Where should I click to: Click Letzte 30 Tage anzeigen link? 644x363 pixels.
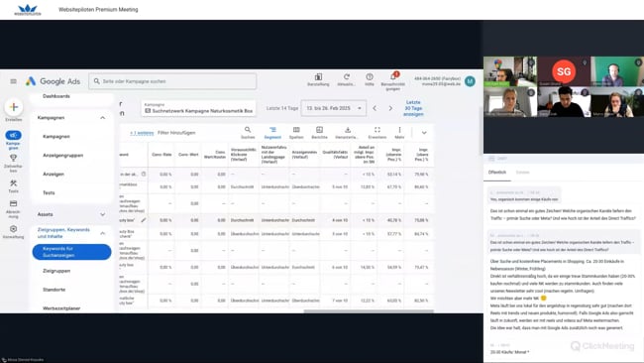tap(413, 108)
